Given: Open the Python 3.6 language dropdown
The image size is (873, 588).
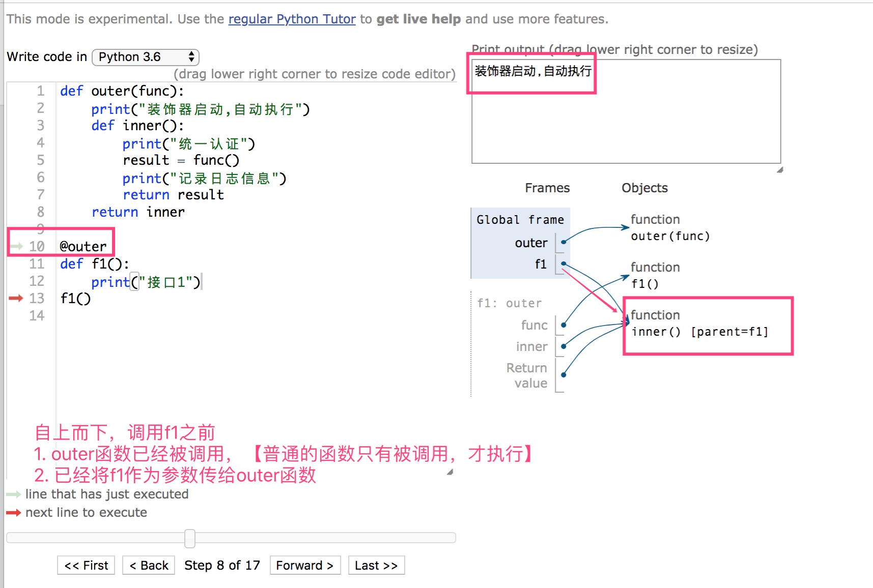Looking at the screenshot, I should click(x=146, y=57).
